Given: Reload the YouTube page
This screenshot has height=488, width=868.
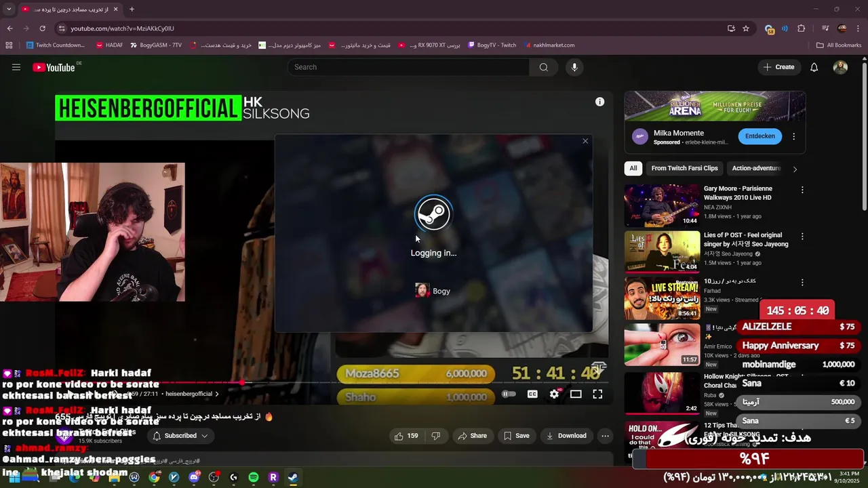Looking at the screenshot, I should coord(42,28).
